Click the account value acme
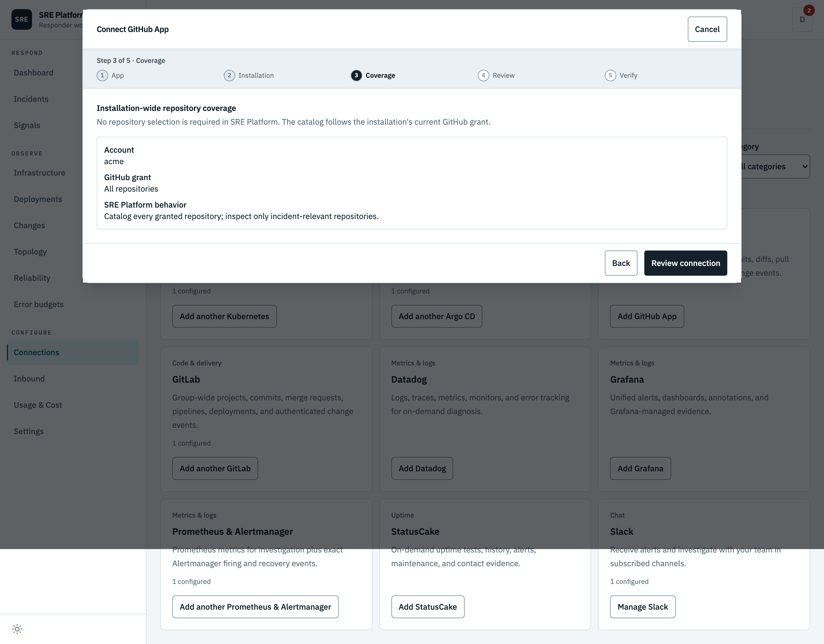Viewport: 824px width, 644px height. tap(114, 162)
